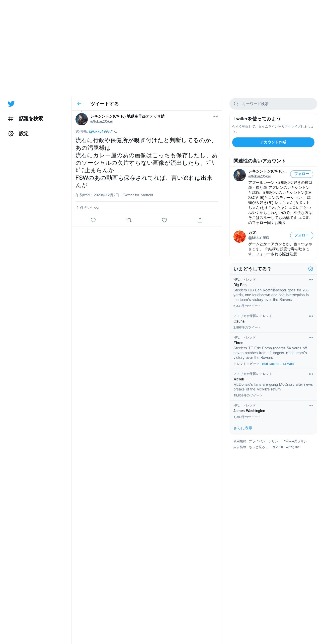Open more options for the McRib trend
The height and width of the screenshot is (644, 322).
(x=311, y=374)
